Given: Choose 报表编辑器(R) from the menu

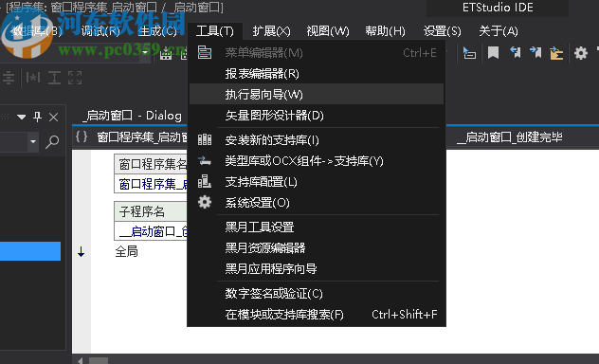Looking at the screenshot, I should 317,74.
